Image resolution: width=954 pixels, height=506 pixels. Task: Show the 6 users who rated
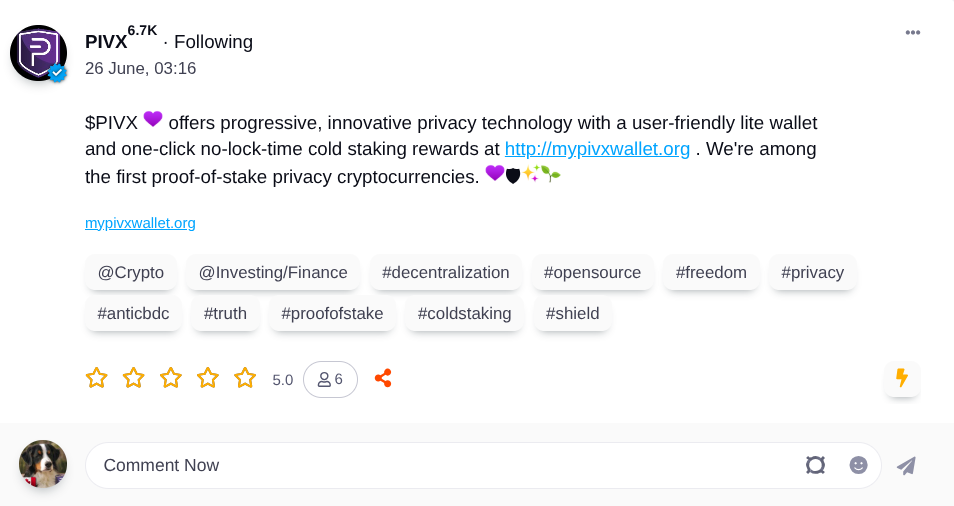pyautogui.click(x=330, y=379)
